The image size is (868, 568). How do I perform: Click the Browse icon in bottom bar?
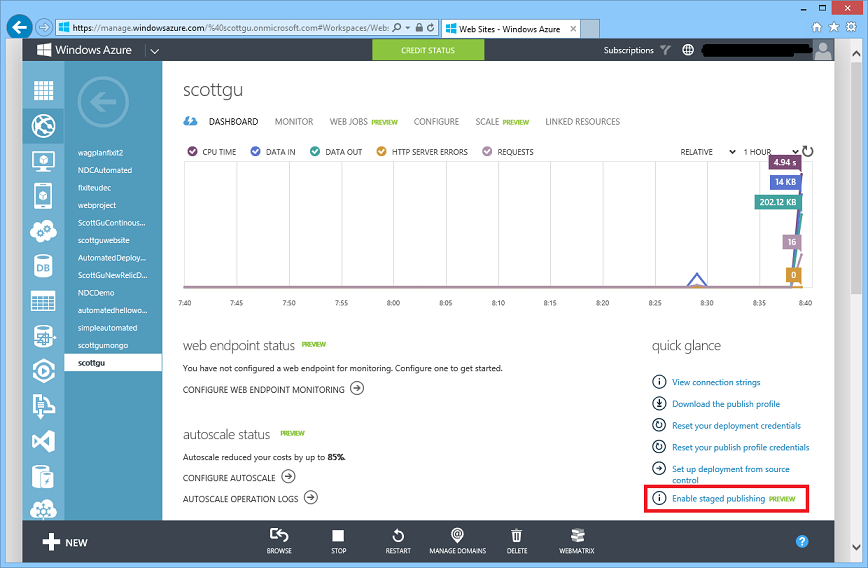tap(279, 537)
